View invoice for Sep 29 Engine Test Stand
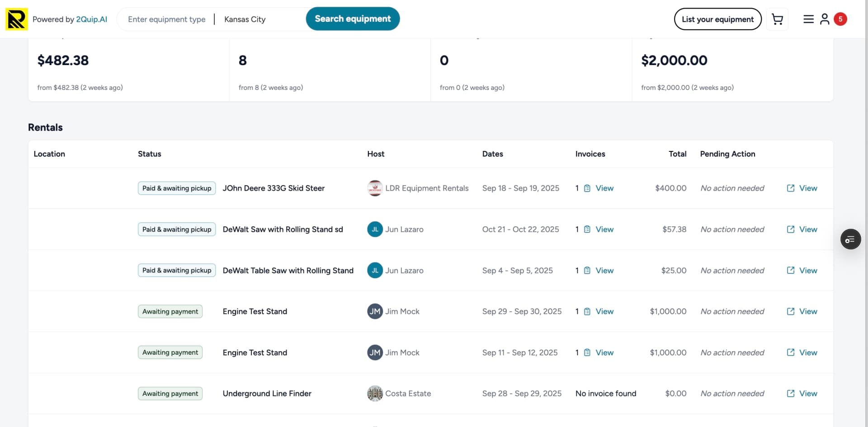 [604, 311]
